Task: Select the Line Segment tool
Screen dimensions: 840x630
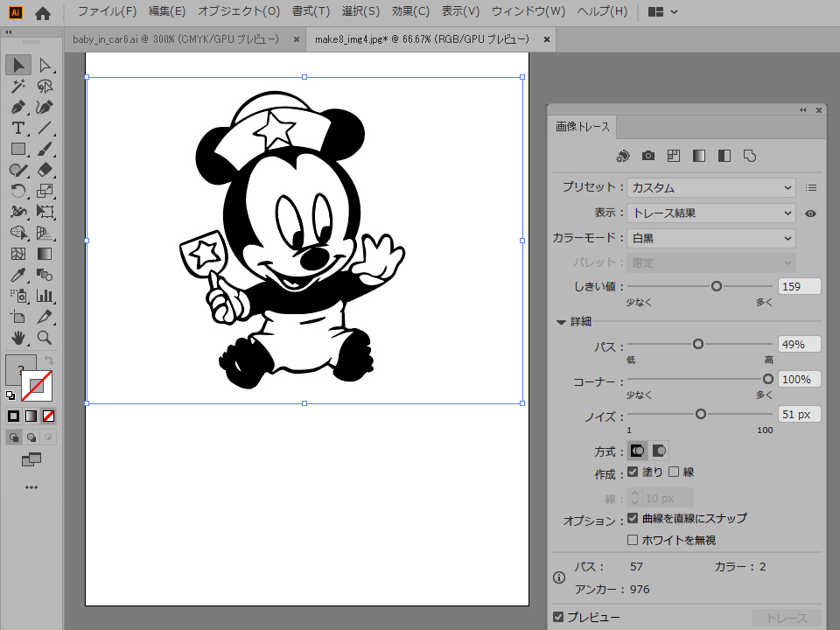Action: (x=45, y=128)
